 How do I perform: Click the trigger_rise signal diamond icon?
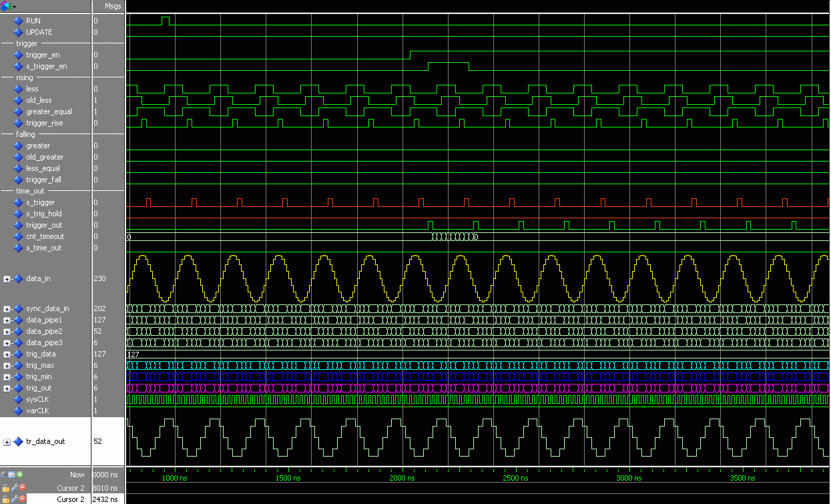pyautogui.click(x=18, y=123)
